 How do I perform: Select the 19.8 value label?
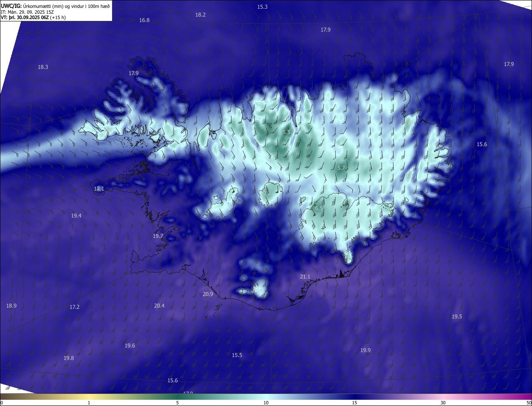point(69,358)
